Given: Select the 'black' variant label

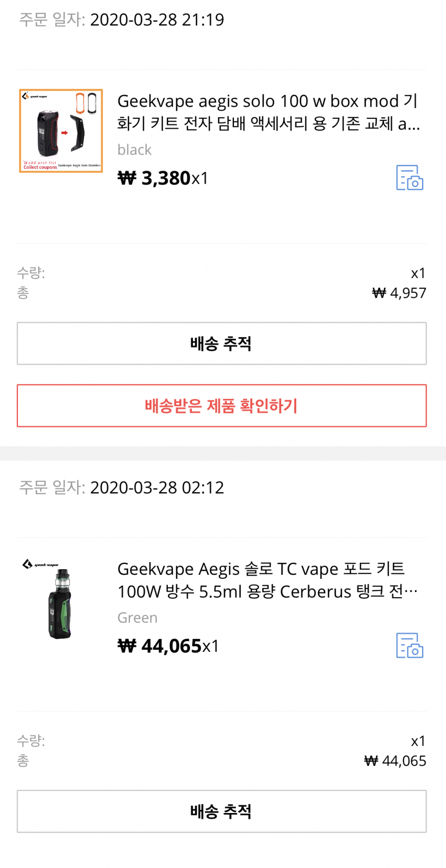Looking at the screenshot, I should (135, 150).
